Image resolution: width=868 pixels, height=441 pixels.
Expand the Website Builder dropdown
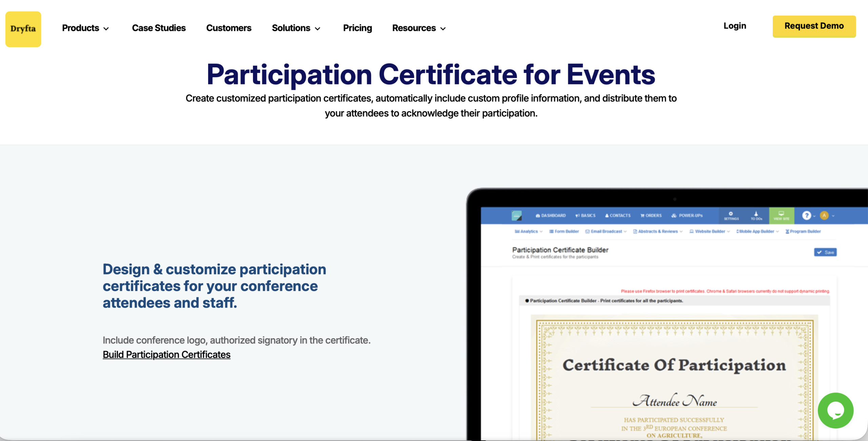coord(710,231)
